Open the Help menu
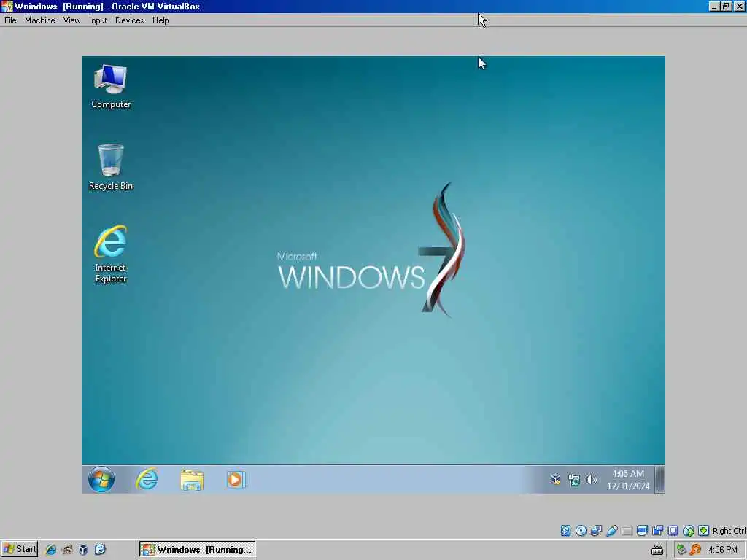The image size is (747, 560). (160, 20)
